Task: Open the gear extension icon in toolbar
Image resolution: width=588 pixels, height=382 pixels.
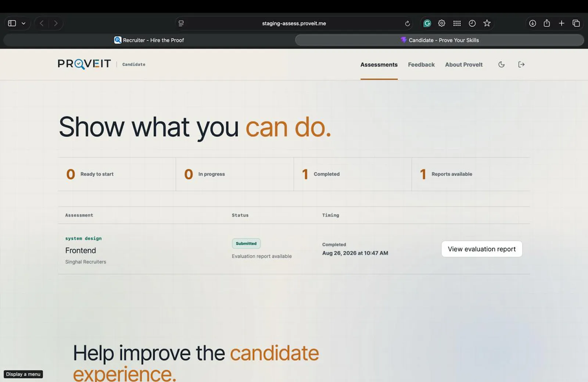Action: point(442,23)
